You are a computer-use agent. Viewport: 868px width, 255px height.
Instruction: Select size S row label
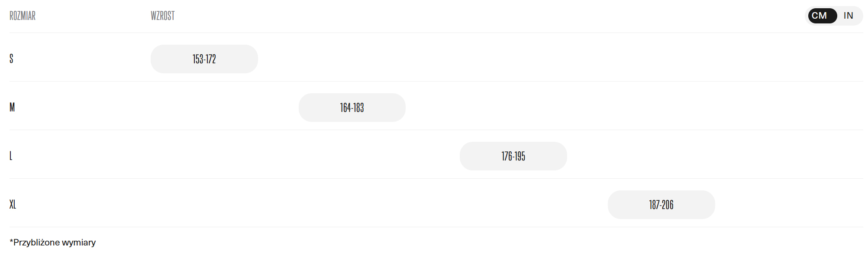coord(12,59)
